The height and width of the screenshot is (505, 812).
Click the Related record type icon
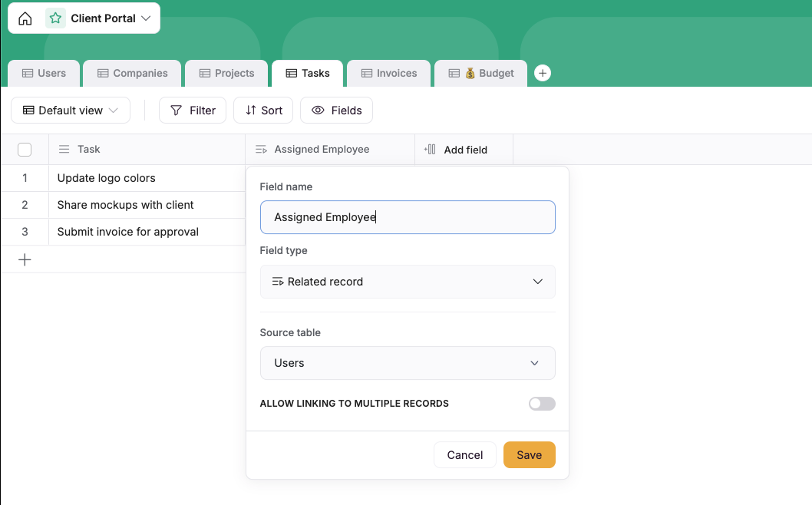[x=278, y=282]
